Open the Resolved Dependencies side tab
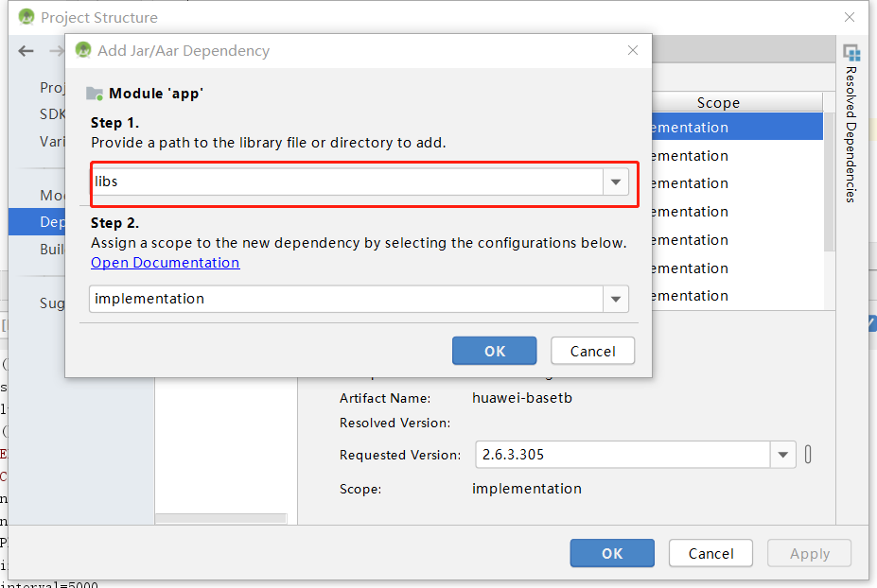877x588 pixels. (851, 132)
